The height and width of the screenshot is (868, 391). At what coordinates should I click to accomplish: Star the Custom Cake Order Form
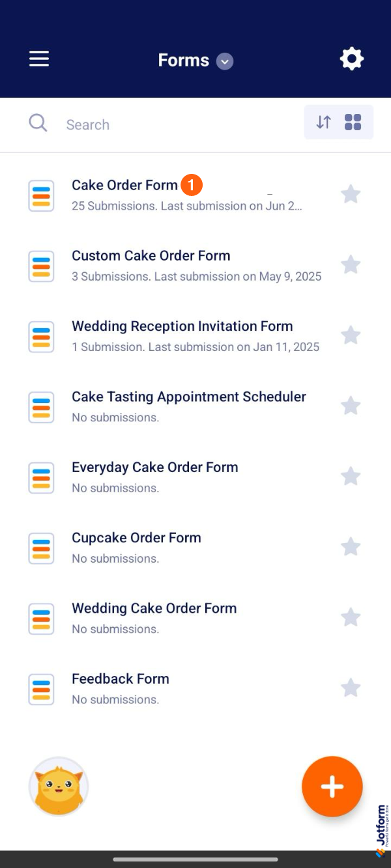pyautogui.click(x=351, y=264)
